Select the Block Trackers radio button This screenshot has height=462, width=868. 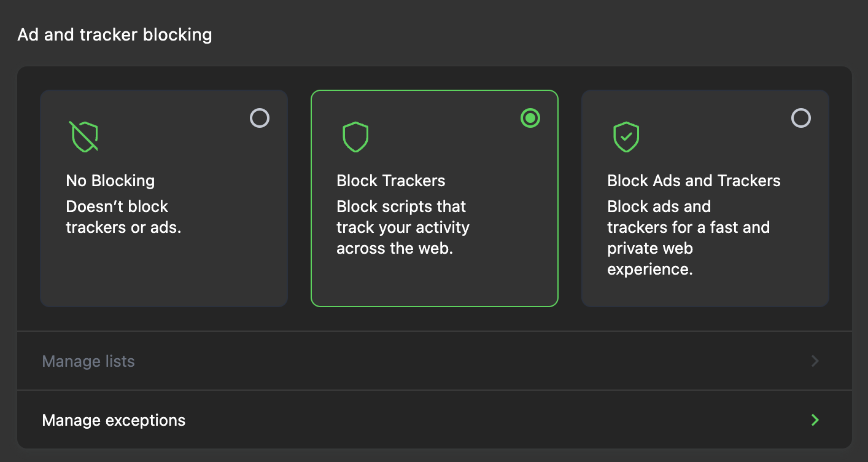530,118
